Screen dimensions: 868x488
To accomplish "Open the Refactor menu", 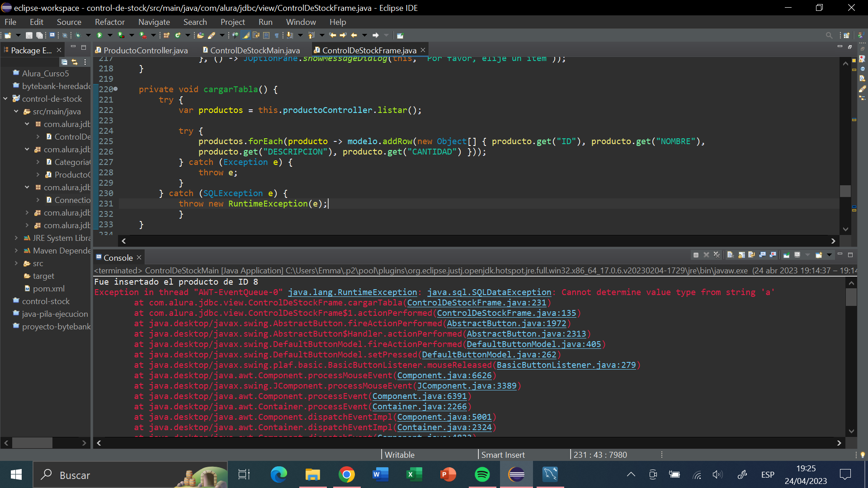I will 109,22.
